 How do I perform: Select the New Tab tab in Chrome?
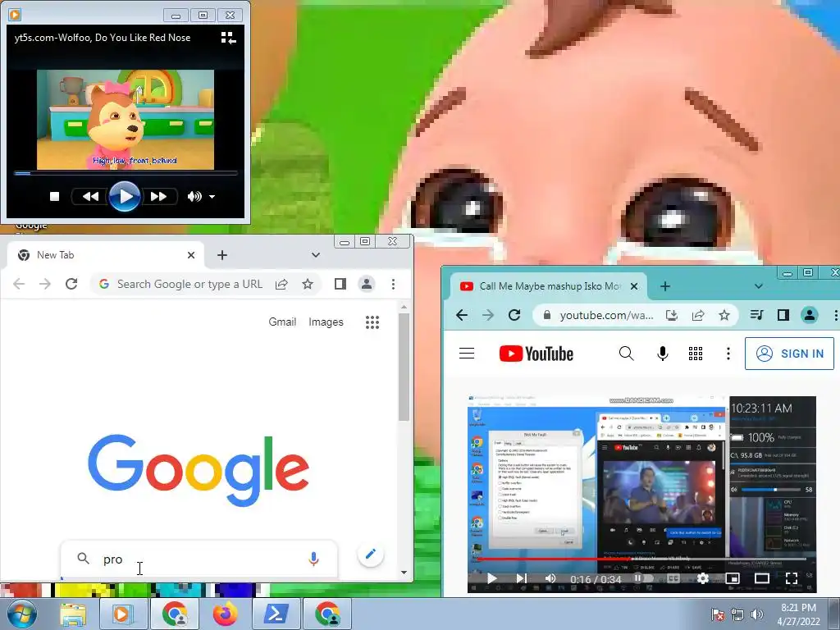pyautogui.click(x=104, y=255)
